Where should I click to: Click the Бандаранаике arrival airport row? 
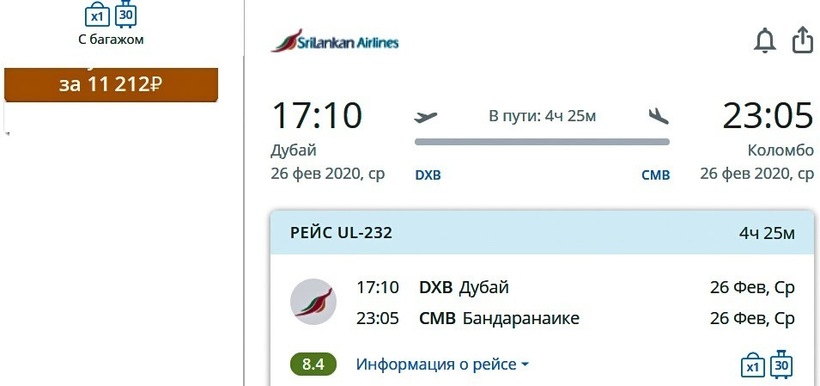pyautogui.click(x=575, y=318)
